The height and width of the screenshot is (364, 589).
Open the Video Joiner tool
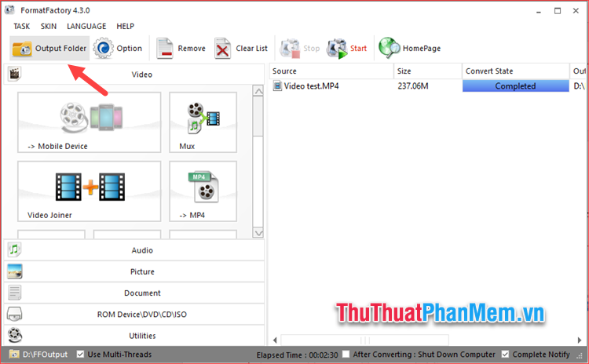point(89,191)
